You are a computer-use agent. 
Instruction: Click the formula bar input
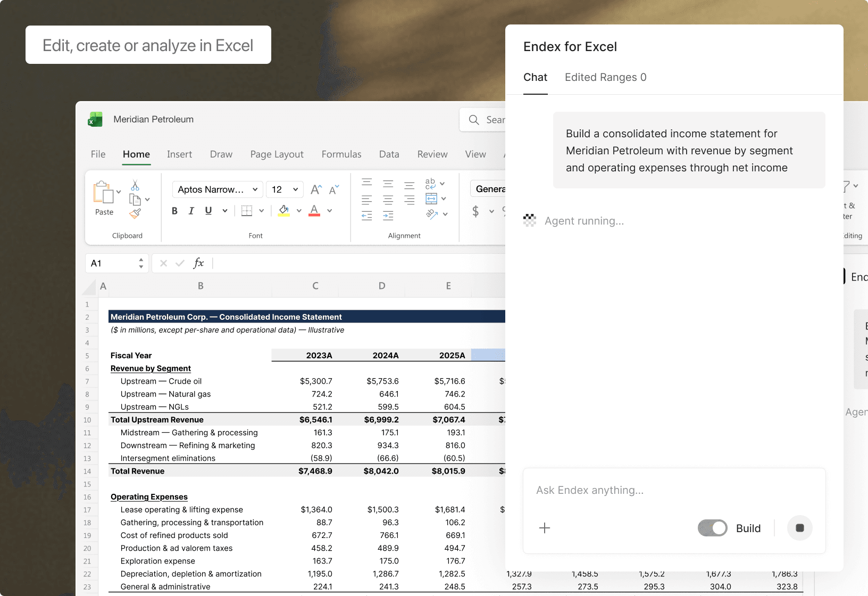[x=358, y=263]
